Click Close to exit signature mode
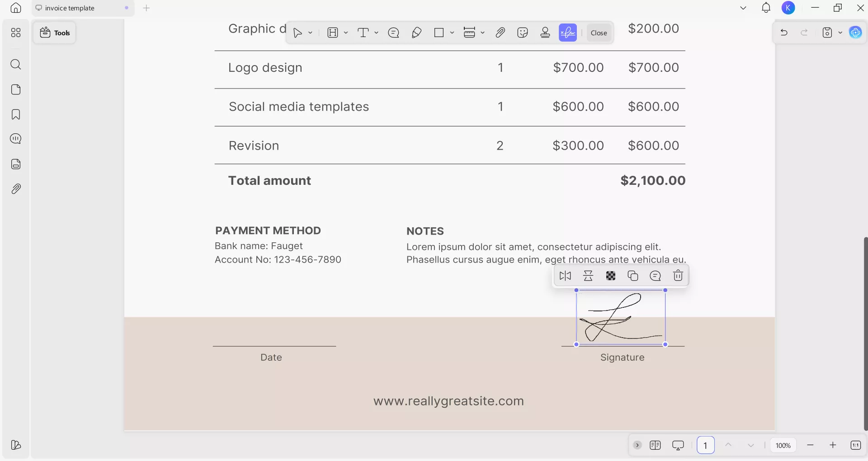Image resolution: width=868 pixels, height=461 pixels. 599,33
